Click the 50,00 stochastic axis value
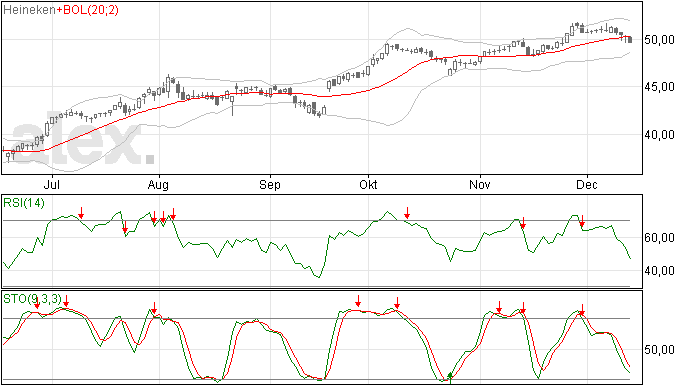Screen dimensions: 690x387 click(659, 350)
